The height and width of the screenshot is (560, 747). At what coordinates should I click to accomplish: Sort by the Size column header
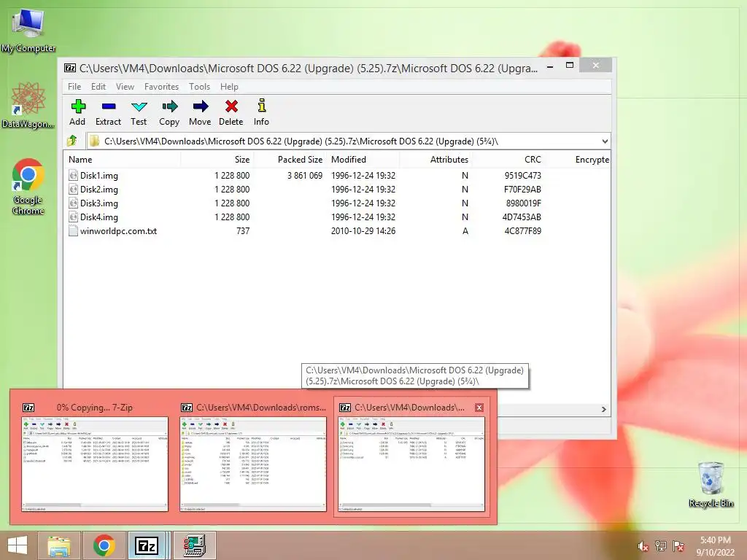click(x=217, y=160)
